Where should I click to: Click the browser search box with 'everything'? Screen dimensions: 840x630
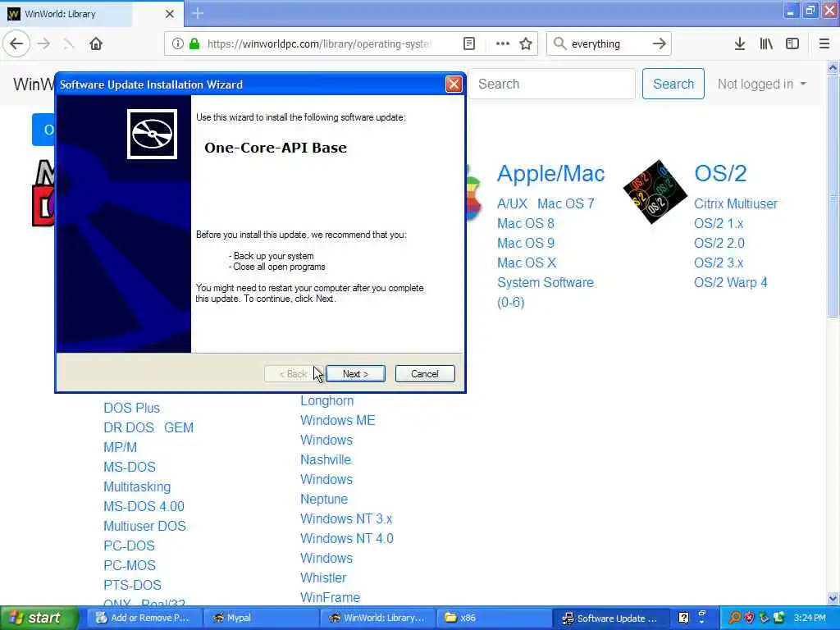(608, 44)
